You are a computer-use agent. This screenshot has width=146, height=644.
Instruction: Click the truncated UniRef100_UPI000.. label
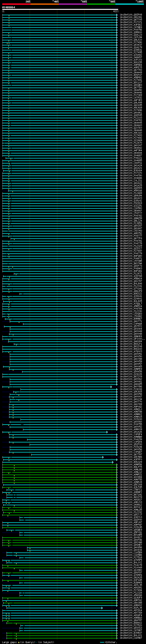[132, 339]
